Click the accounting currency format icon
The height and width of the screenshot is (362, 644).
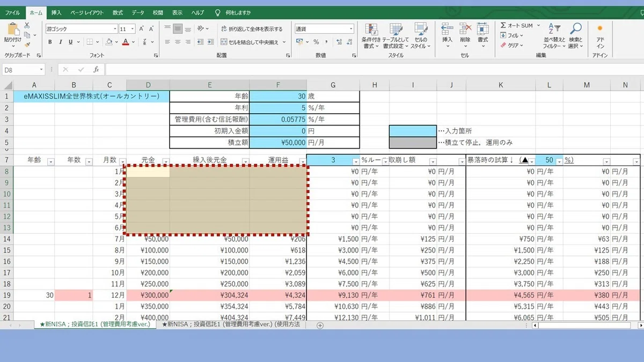pos(301,42)
